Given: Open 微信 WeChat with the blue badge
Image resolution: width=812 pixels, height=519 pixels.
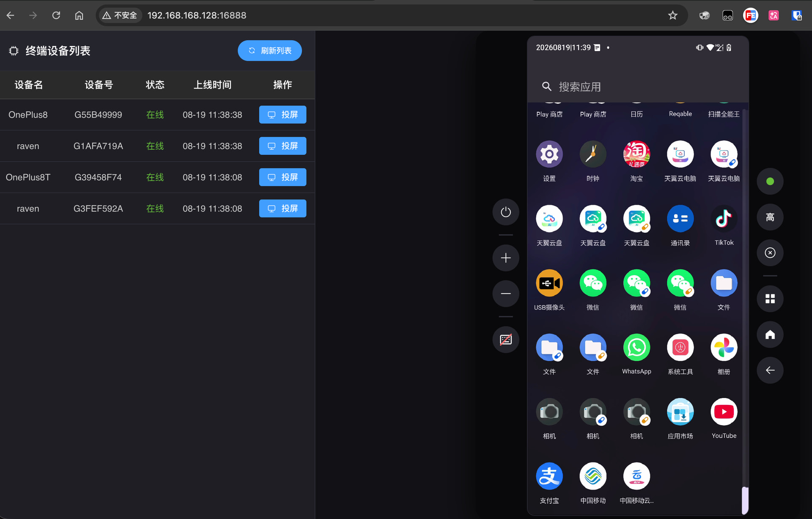Looking at the screenshot, I should coord(636,283).
